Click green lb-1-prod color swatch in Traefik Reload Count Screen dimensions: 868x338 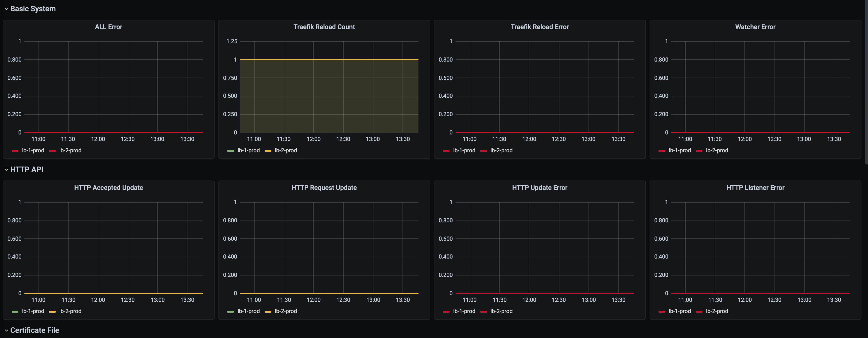(230, 151)
